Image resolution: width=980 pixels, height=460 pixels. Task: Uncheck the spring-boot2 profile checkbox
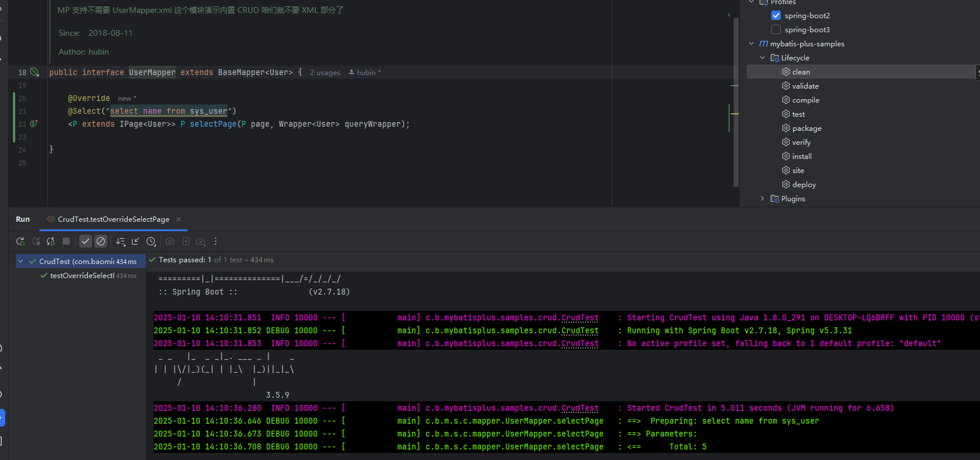[776, 16]
